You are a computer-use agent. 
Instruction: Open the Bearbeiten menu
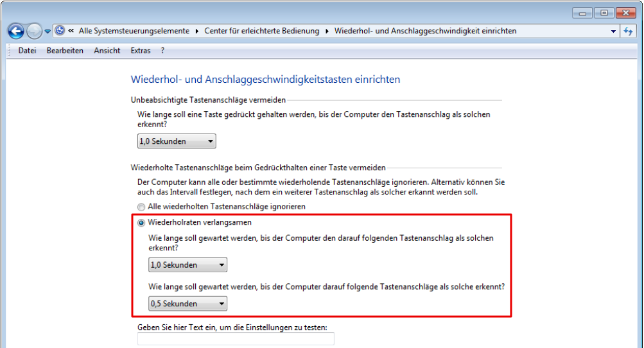(65, 51)
